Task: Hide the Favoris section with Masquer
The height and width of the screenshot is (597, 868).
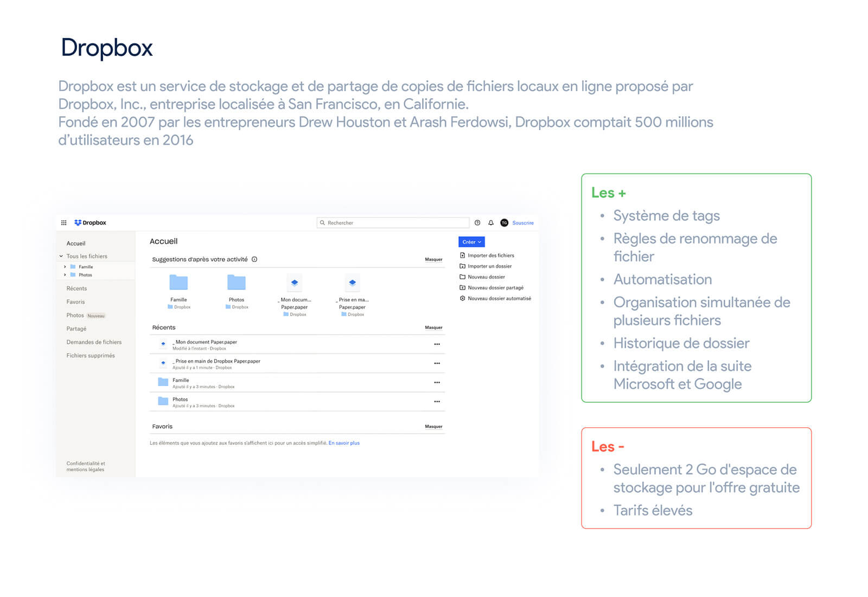Action: click(x=433, y=427)
